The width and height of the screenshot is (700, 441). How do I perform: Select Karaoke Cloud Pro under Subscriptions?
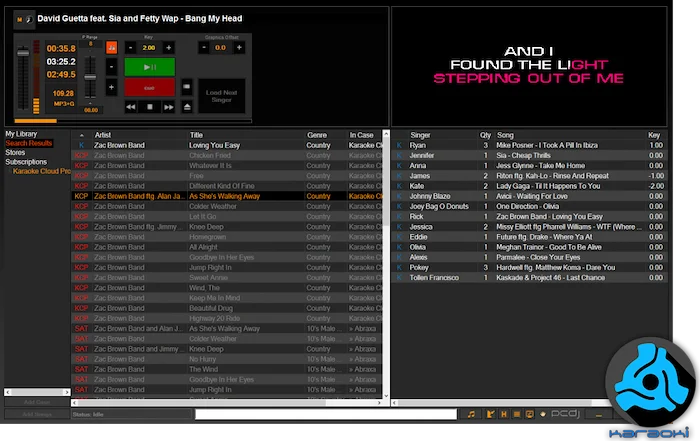pyautogui.click(x=41, y=171)
